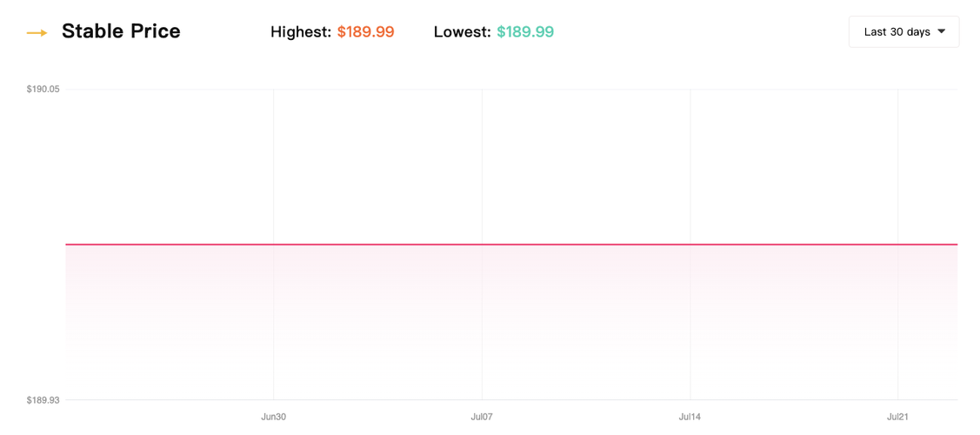Click the red price line at Jul07 gridline

pyautogui.click(x=482, y=244)
